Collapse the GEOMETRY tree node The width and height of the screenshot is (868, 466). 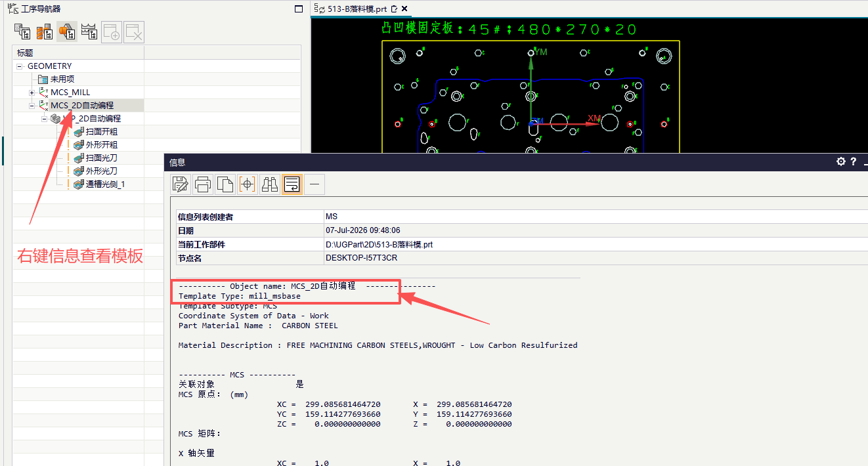20,66
